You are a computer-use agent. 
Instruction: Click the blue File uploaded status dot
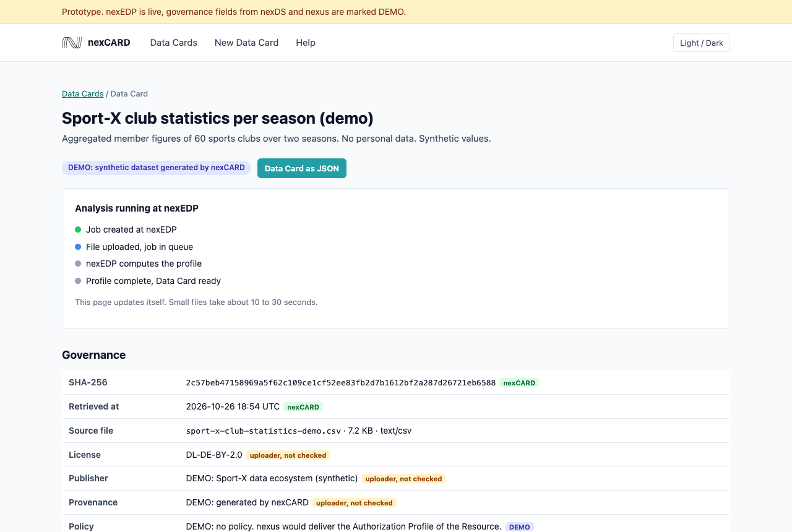[x=78, y=247]
